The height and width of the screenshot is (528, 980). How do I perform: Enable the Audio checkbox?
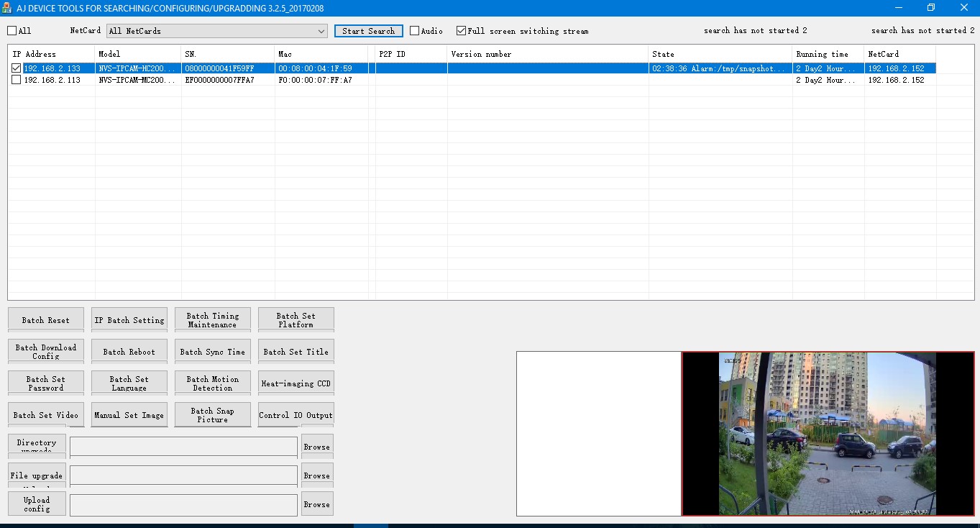click(x=414, y=31)
